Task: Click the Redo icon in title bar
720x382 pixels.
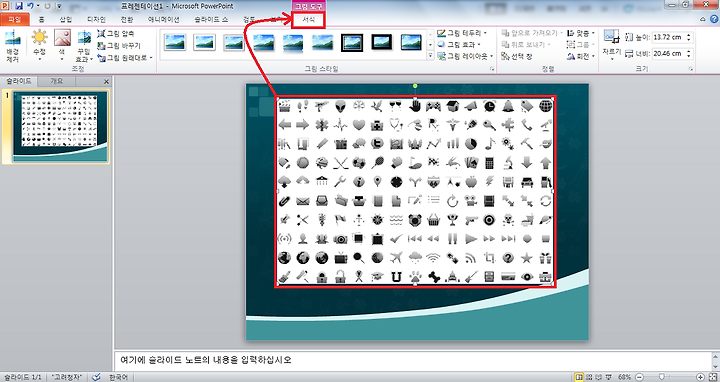Action: click(x=47, y=6)
